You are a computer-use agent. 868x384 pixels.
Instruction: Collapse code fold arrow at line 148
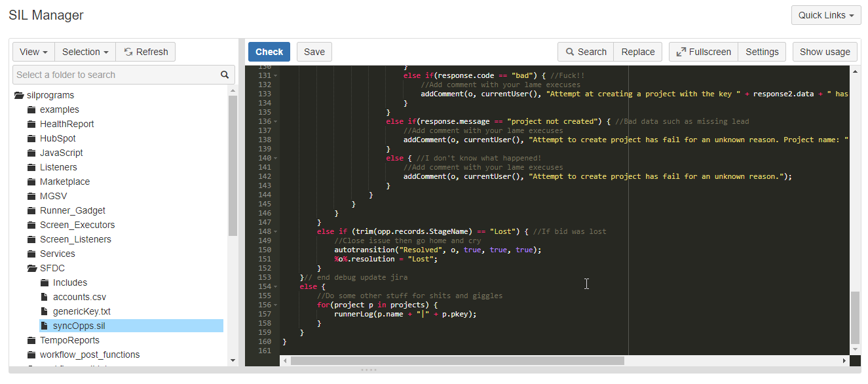click(x=275, y=232)
